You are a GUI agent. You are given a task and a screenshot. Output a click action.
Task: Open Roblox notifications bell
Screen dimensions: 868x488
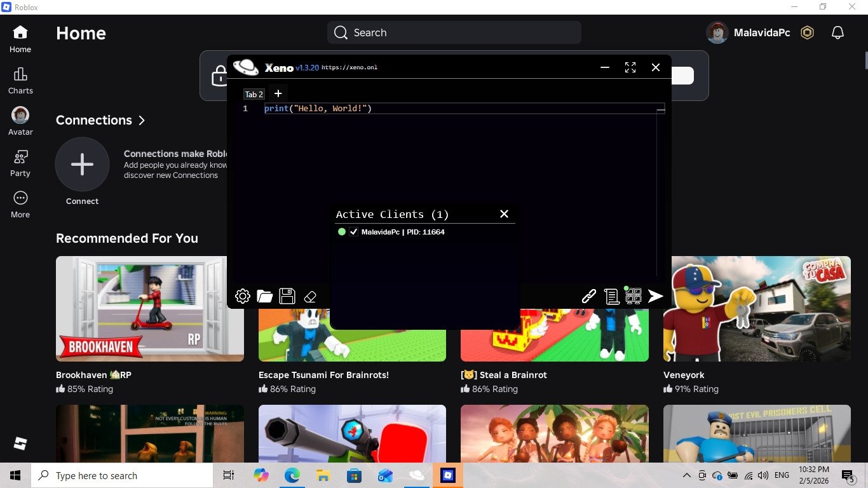click(837, 33)
